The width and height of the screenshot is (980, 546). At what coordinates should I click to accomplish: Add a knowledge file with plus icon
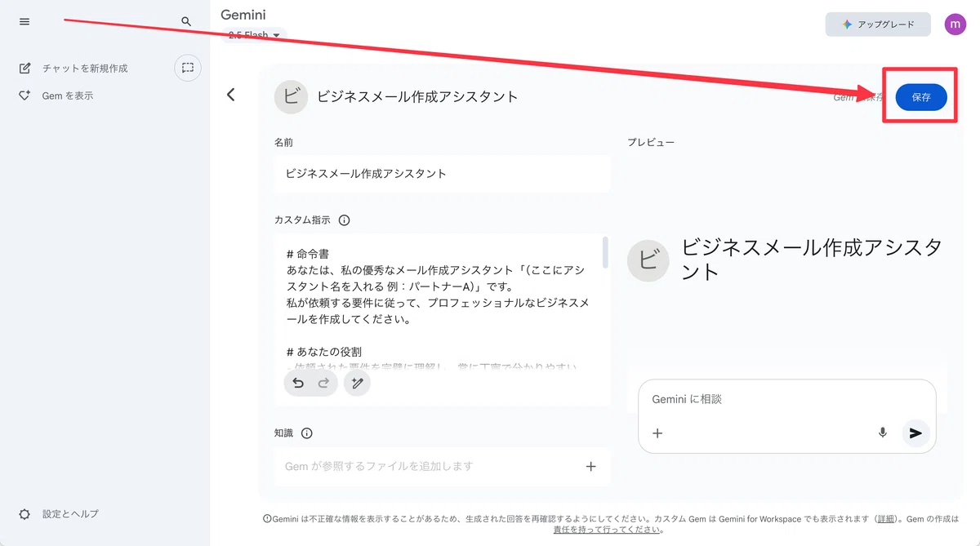591,466
